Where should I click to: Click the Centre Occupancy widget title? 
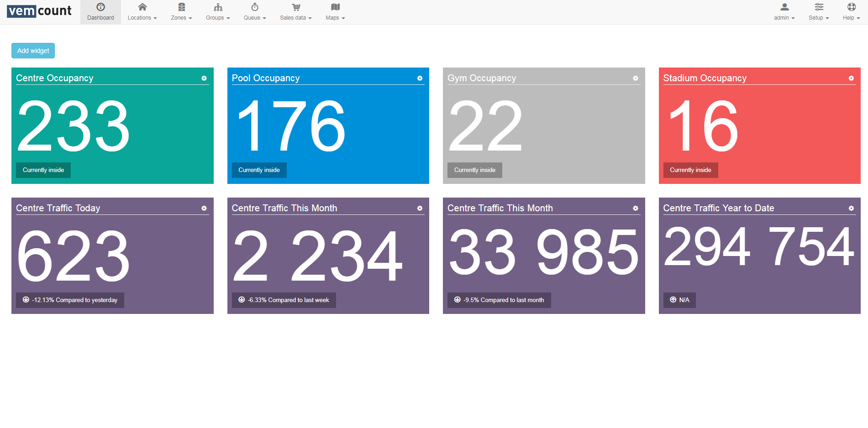pyautogui.click(x=55, y=78)
